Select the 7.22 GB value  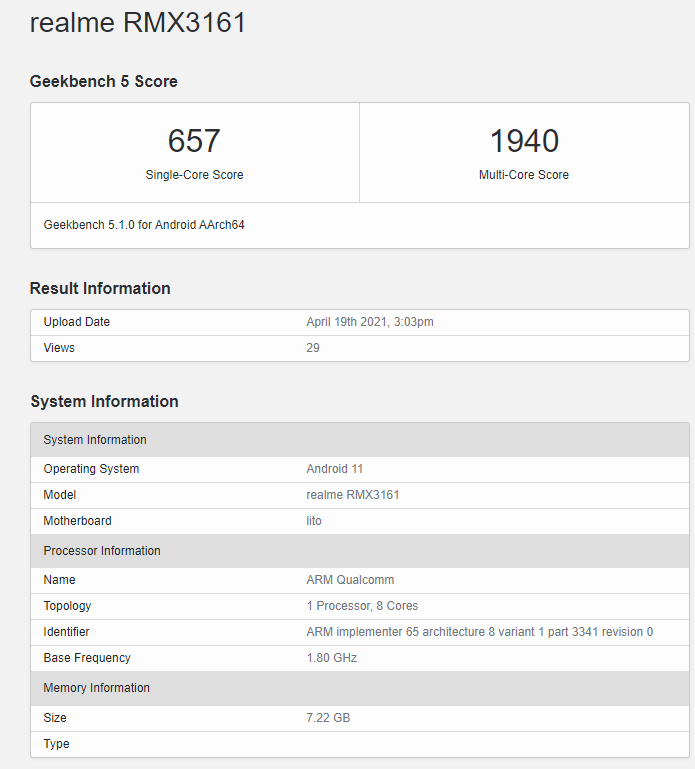tap(328, 718)
